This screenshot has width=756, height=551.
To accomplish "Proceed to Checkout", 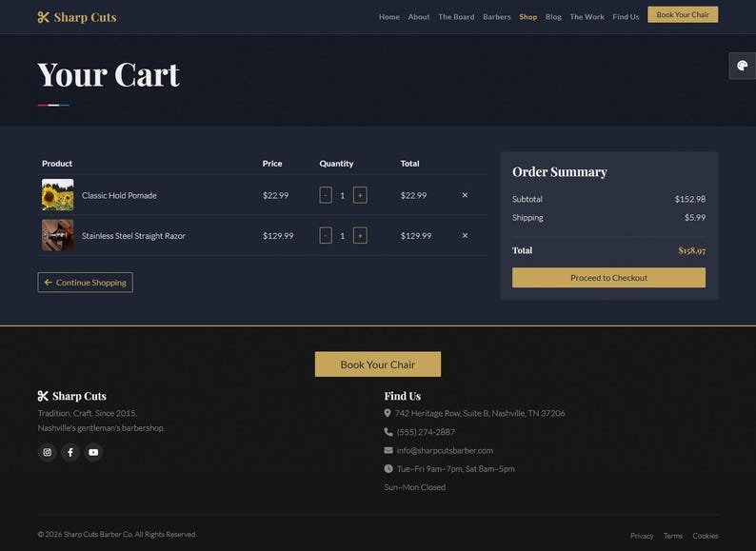I will point(608,278).
